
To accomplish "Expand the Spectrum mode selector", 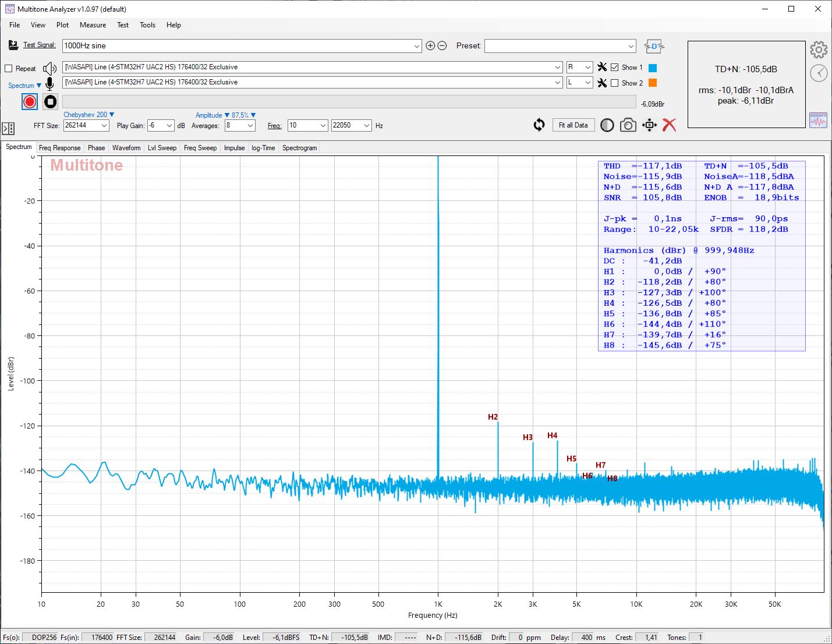I will coord(24,86).
